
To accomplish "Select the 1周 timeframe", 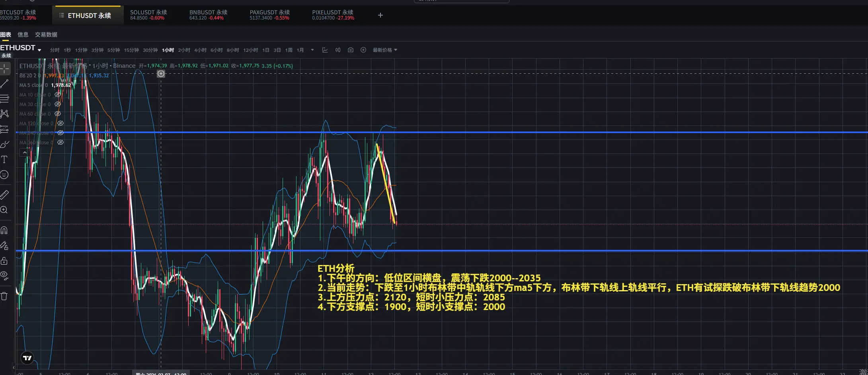I will [x=289, y=50].
